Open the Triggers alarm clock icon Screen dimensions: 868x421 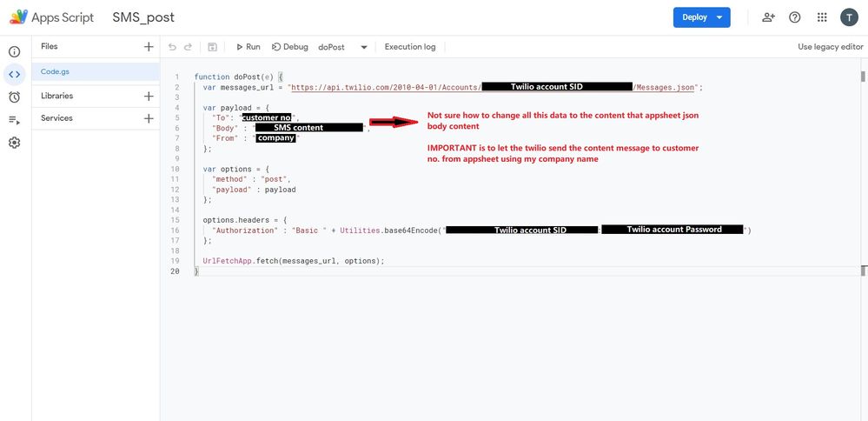[x=15, y=97]
